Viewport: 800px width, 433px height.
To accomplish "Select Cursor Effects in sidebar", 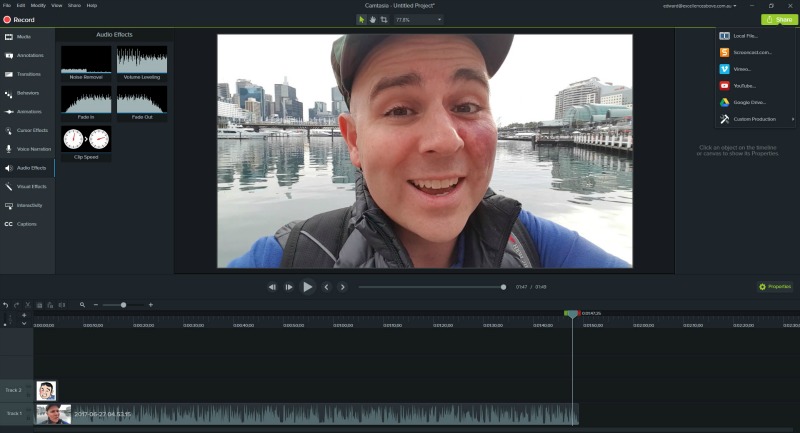I will pyautogui.click(x=27, y=130).
